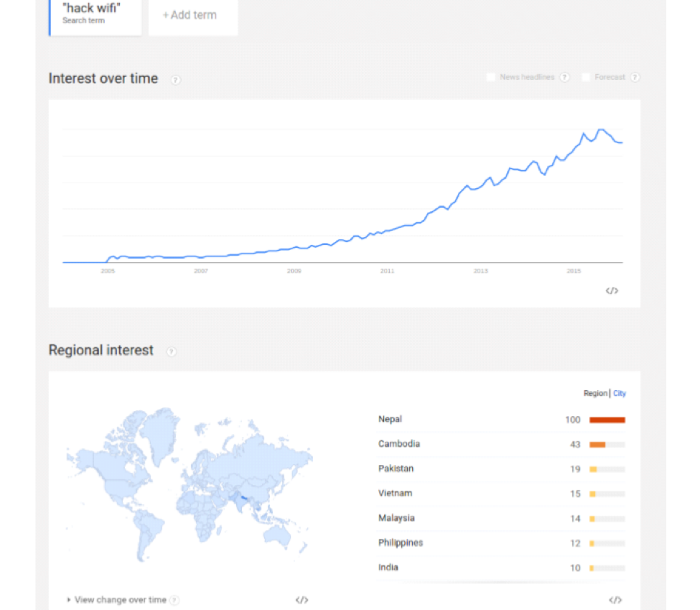Enable the Forecast checkbox
This screenshot has width=700, height=610.
[586, 78]
